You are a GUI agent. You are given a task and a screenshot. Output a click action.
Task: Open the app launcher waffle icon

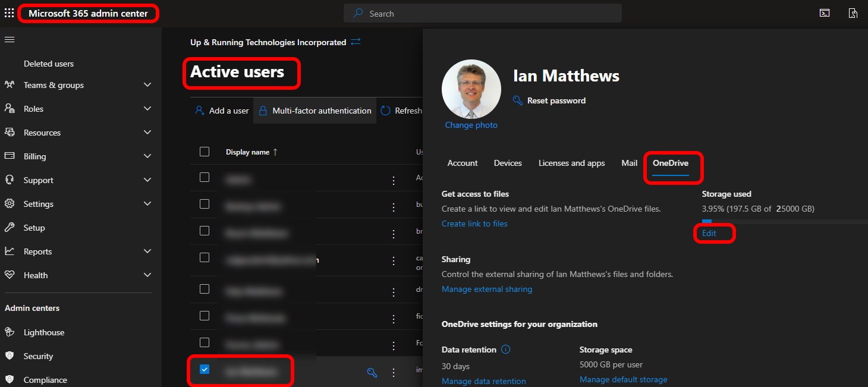[9, 13]
